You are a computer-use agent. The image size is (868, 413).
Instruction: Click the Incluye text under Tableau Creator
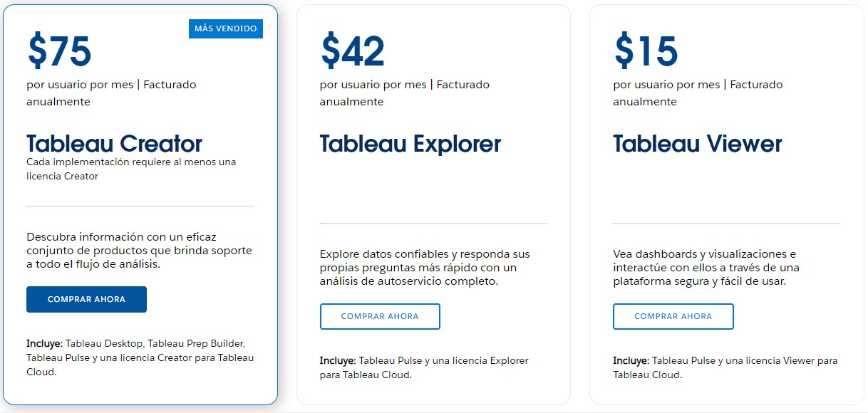(139, 358)
